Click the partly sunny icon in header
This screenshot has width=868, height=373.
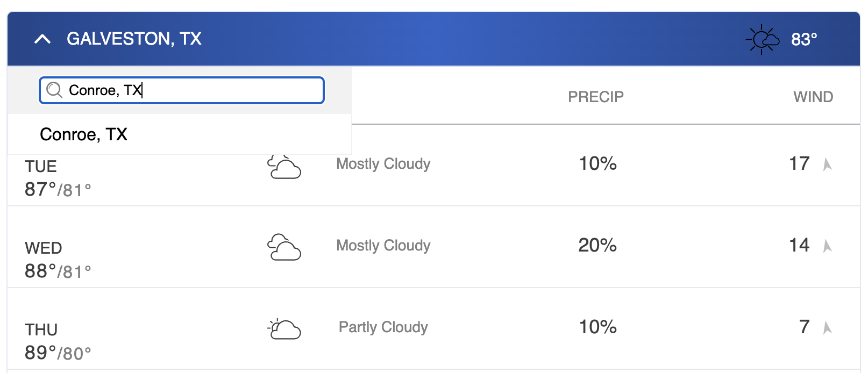(x=763, y=39)
